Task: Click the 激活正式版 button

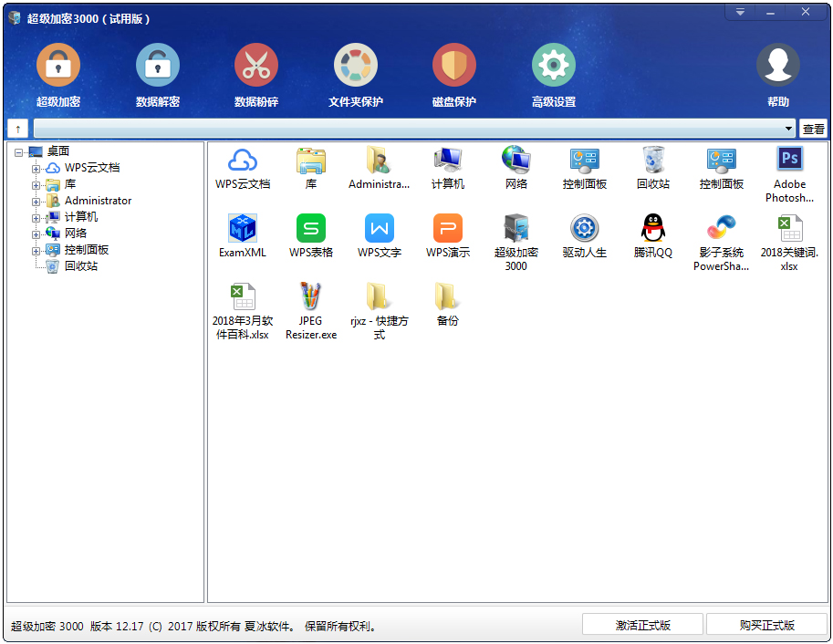Action: click(x=642, y=625)
